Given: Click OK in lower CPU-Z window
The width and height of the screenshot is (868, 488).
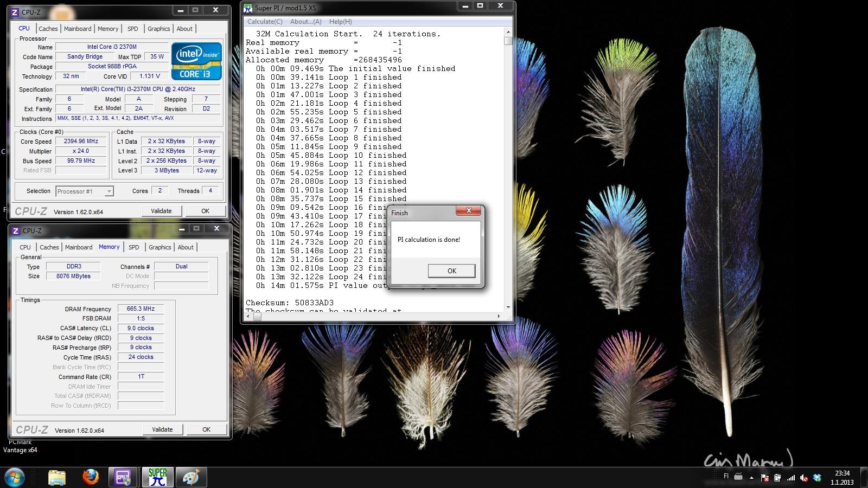Looking at the screenshot, I should 206,429.
